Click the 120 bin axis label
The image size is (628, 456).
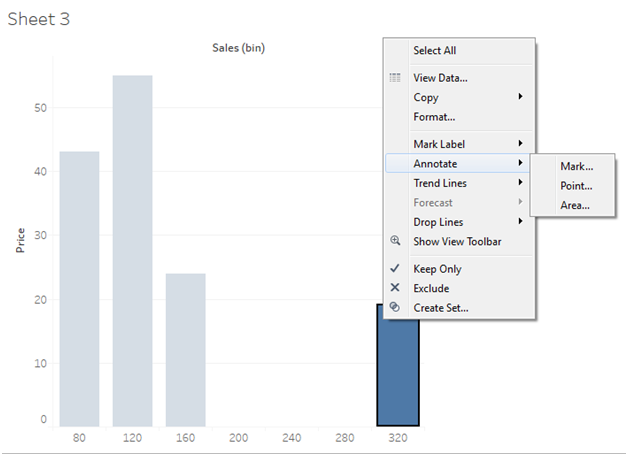click(x=132, y=438)
